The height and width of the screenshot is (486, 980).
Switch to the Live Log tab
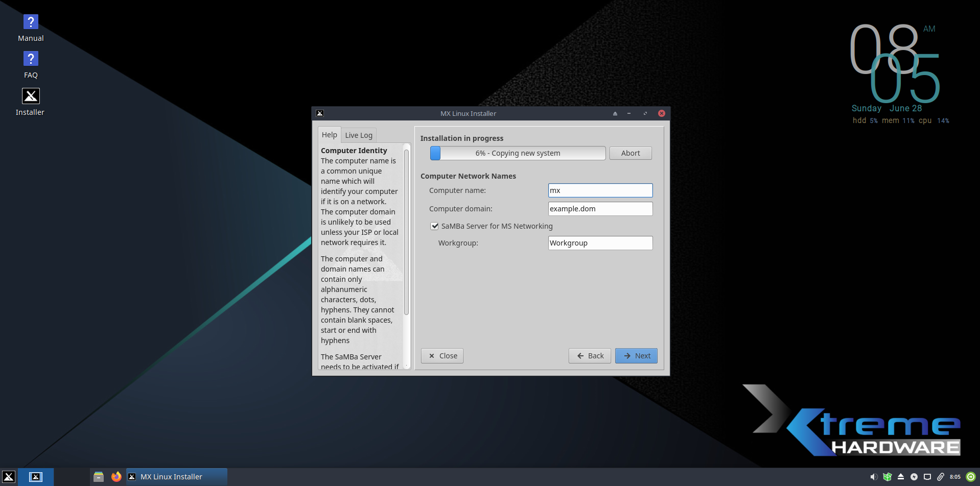(359, 135)
